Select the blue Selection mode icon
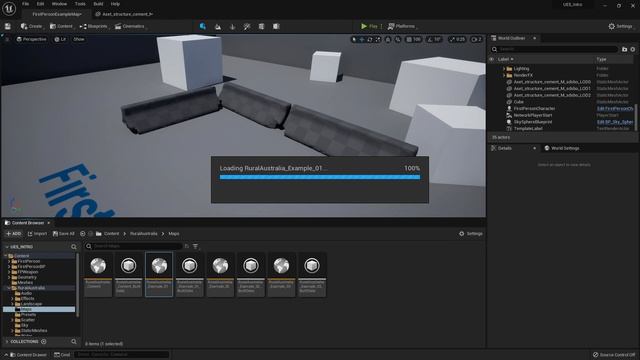The width and height of the screenshot is (640, 360). (203, 26)
